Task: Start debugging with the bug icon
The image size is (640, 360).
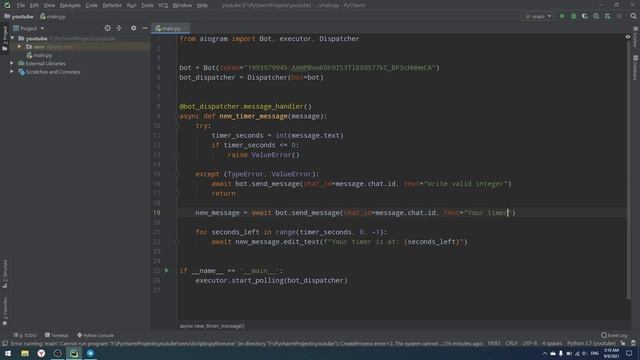Action: tap(573, 16)
